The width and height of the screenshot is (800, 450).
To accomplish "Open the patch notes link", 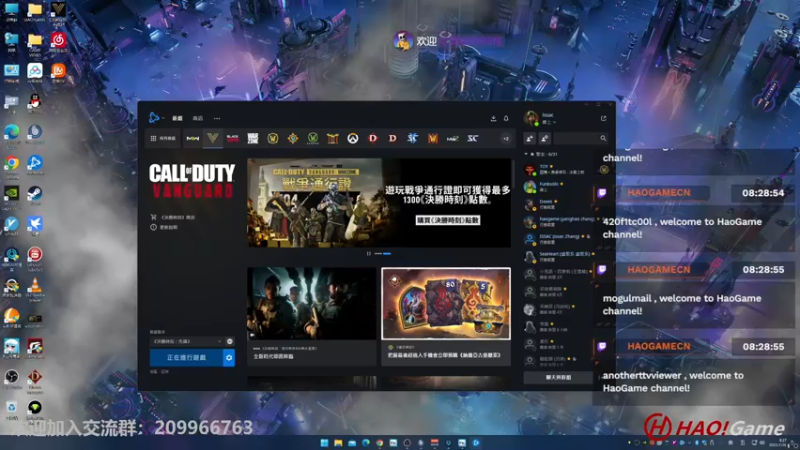I will (x=164, y=227).
